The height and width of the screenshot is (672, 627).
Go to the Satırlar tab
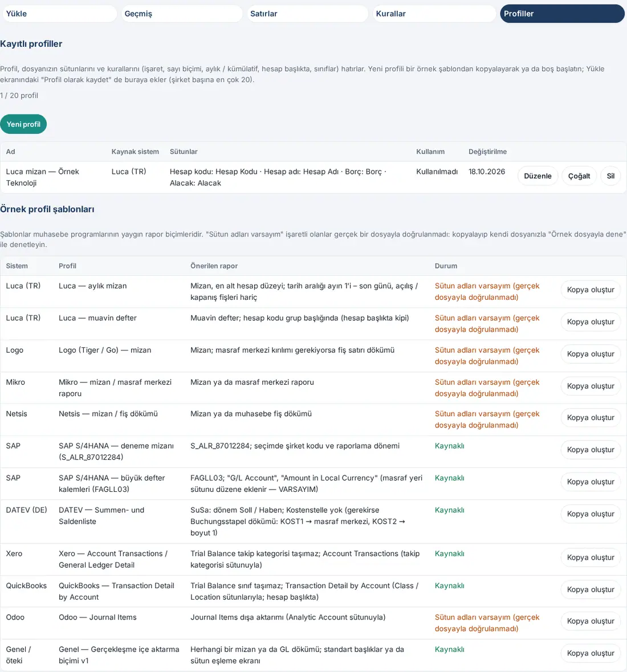click(307, 14)
